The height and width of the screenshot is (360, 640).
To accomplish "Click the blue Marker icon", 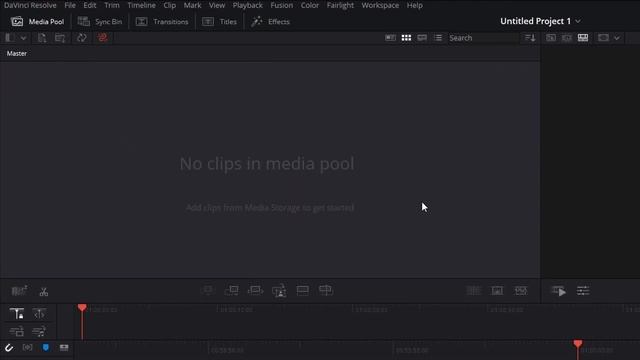I will tap(46, 348).
